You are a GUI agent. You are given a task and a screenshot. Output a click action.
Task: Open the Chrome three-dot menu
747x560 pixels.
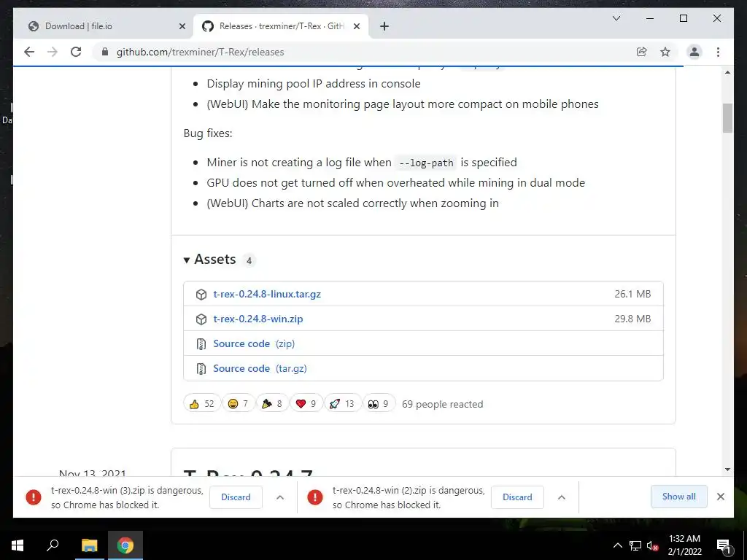pyautogui.click(x=718, y=52)
